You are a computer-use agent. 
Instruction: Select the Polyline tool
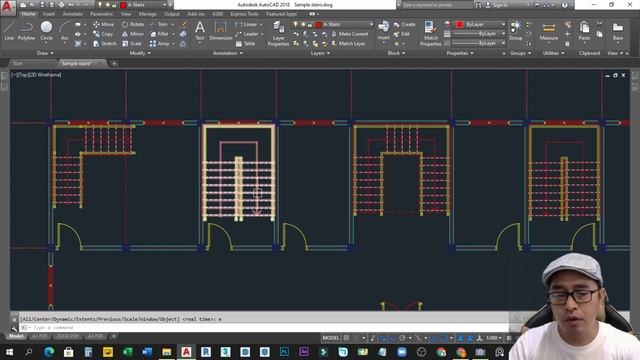click(27, 31)
